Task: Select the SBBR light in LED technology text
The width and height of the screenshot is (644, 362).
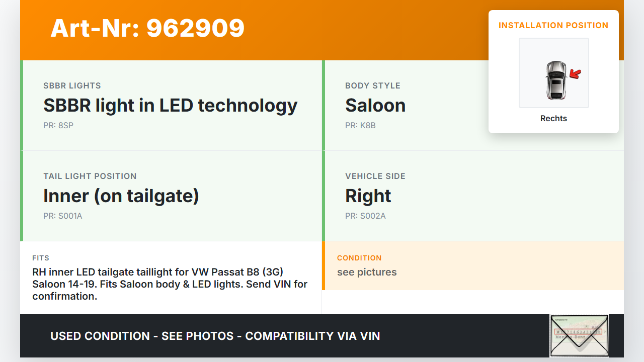Action: point(170,106)
